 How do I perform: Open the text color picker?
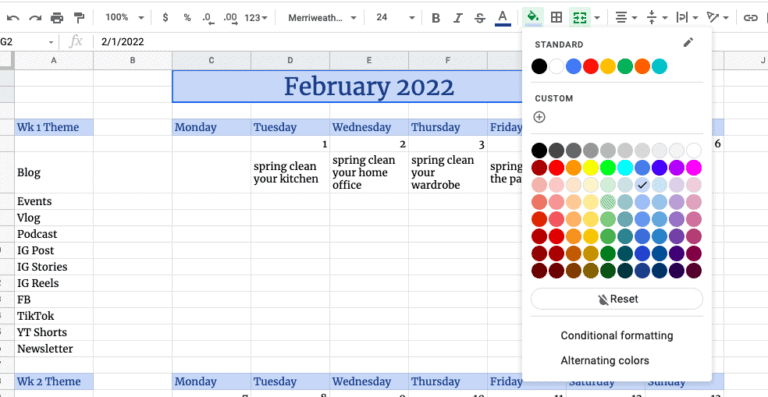click(x=503, y=18)
